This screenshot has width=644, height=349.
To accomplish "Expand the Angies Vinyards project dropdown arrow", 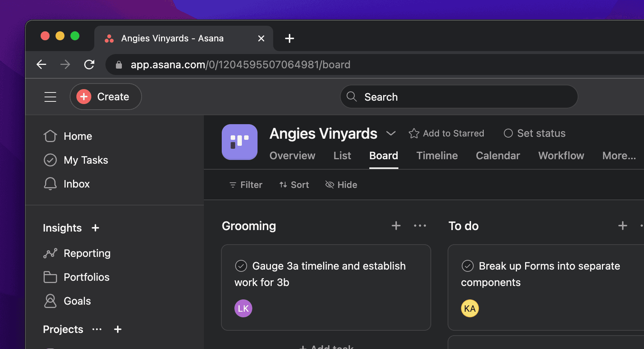I will (391, 133).
